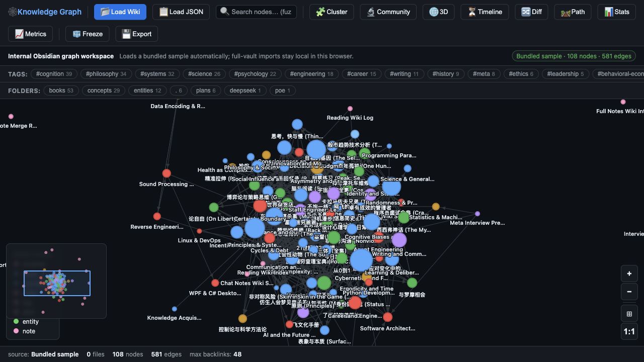Image resolution: width=644 pixels, height=362 pixels.
Task: Select the Software Architecture red node
Action: click(x=387, y=317)
